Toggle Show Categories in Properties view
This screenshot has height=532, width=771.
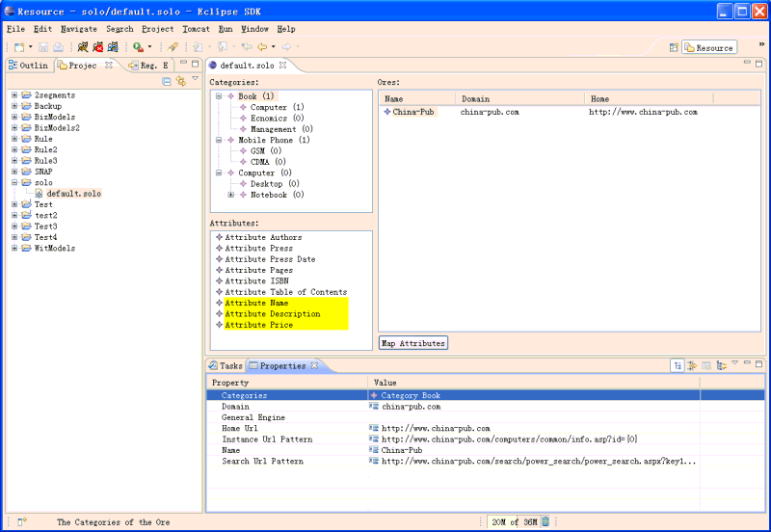(678, 365)
